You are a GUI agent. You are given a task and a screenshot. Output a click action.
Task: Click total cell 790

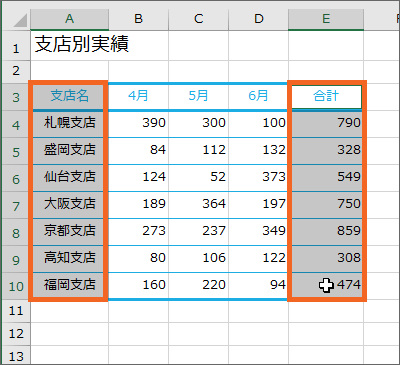coord(326,124)
